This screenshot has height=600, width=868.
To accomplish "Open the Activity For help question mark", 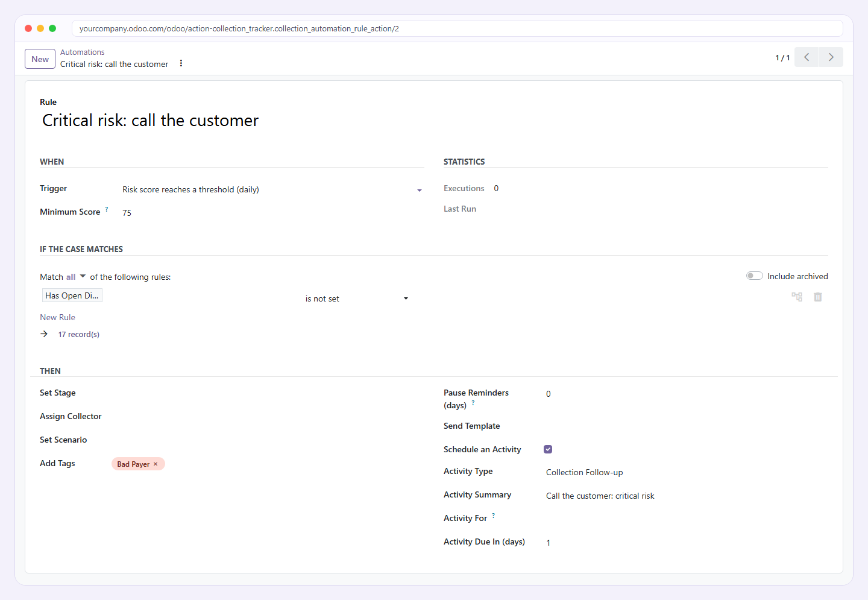I will pyautogui.click(x=494, y=516).
